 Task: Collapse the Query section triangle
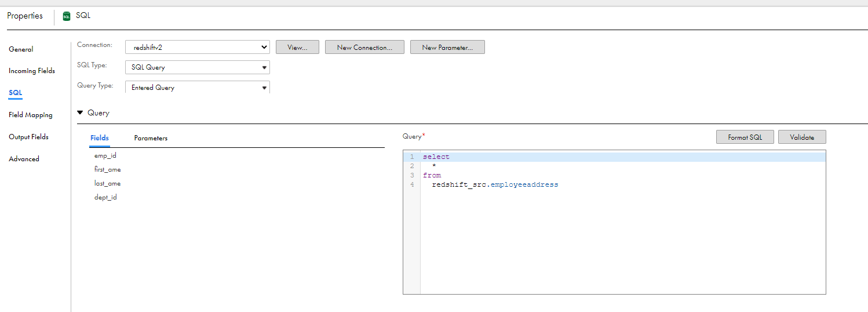point(80,113)
